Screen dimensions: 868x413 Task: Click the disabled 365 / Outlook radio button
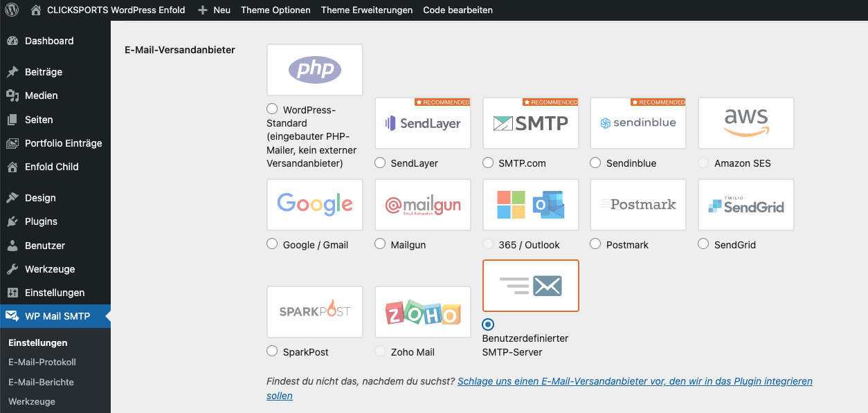[x=488, y=244]
